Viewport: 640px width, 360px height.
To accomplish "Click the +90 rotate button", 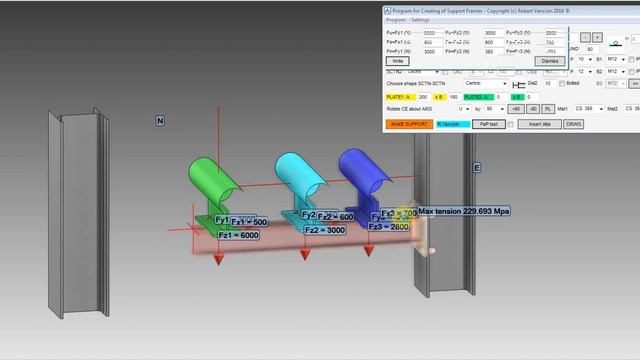I will pyautogui.click(x=516, y=109).
